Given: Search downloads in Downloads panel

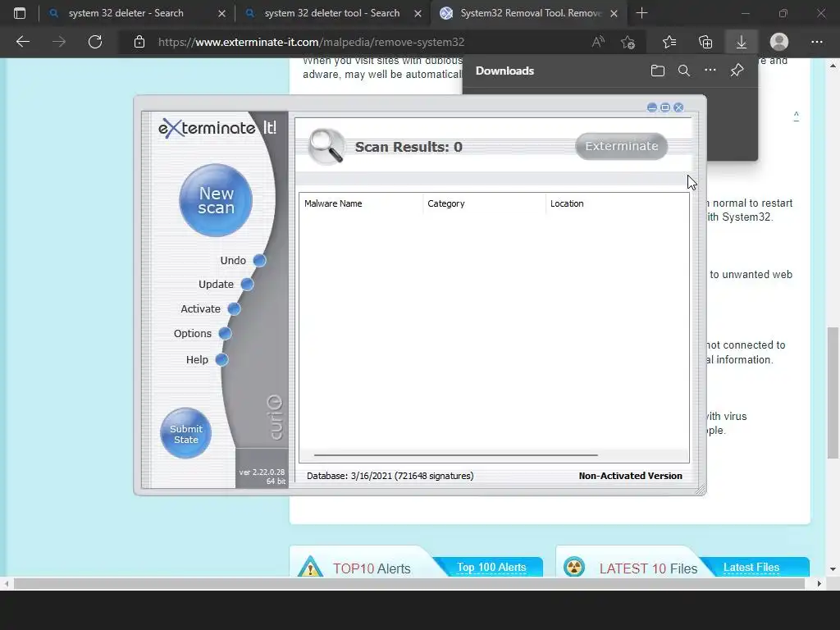Looking at the screenshot, I should (x=684, y=71).
